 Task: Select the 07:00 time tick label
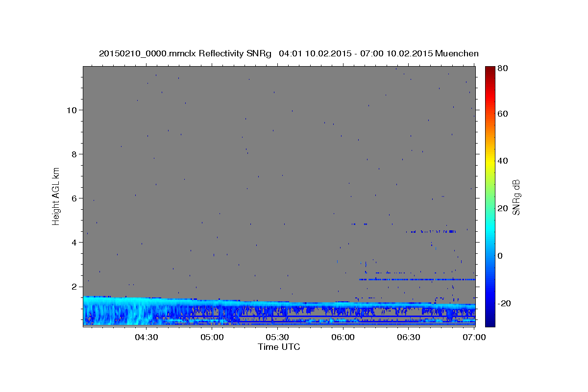tap(474, 337)
